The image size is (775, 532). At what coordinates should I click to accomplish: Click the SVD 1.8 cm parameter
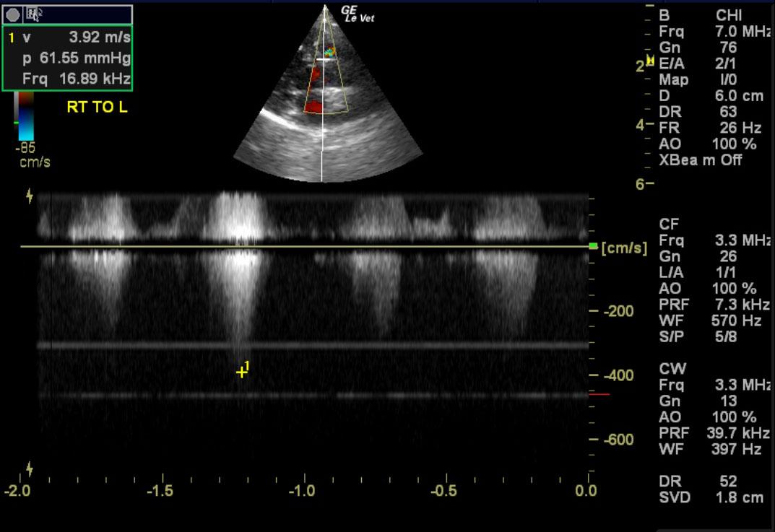(x=710, y=497)
